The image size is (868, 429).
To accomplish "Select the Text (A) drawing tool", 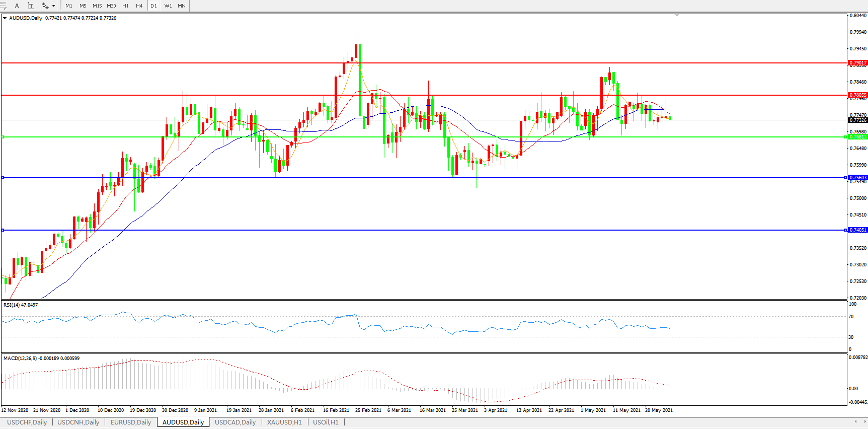I will coord(17,6).
